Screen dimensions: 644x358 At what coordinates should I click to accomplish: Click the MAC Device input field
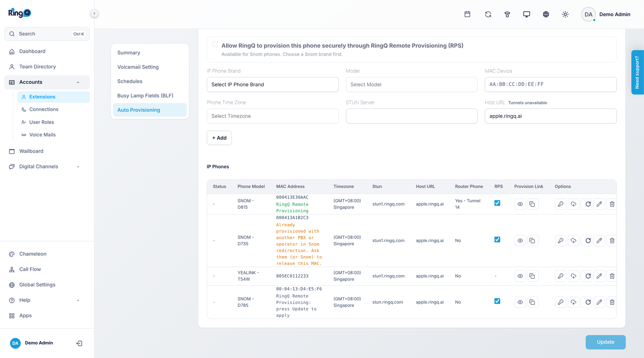click(551, 85)
